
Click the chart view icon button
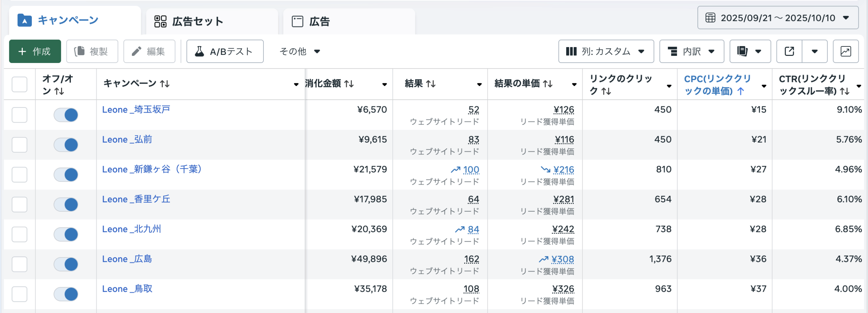[x=845, y=51]
